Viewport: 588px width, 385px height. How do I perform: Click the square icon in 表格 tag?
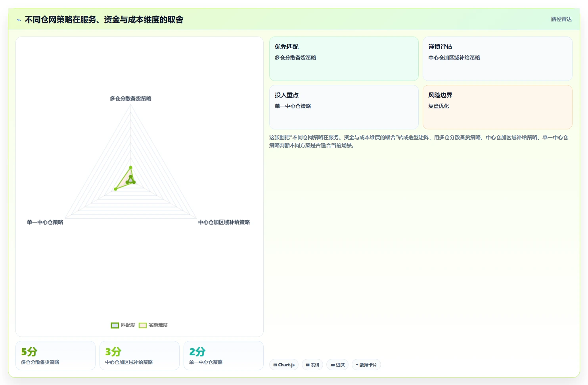coord(308,365)
